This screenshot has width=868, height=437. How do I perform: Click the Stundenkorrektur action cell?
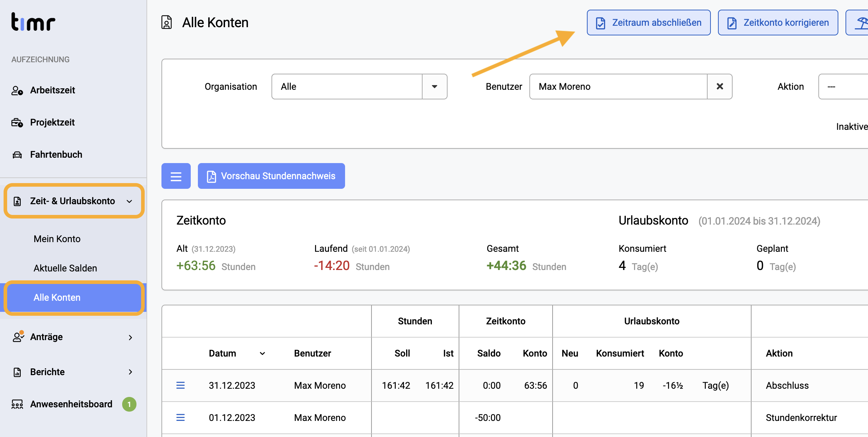(x=801, y=418)
